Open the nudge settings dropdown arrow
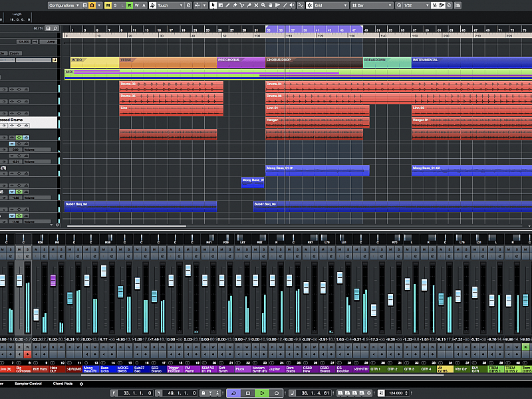The height and width of the screenshot is (399, 532). coord(205,5)
